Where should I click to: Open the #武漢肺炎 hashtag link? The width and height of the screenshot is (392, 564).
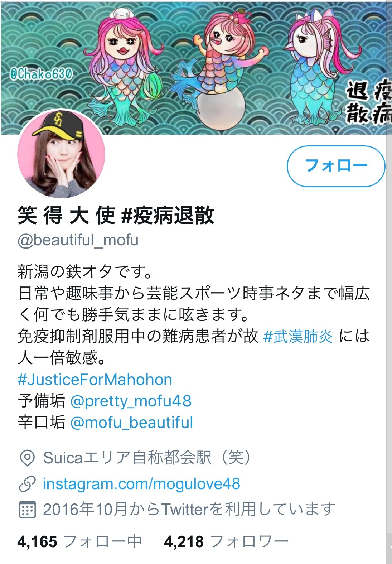[x=298, y=336]
